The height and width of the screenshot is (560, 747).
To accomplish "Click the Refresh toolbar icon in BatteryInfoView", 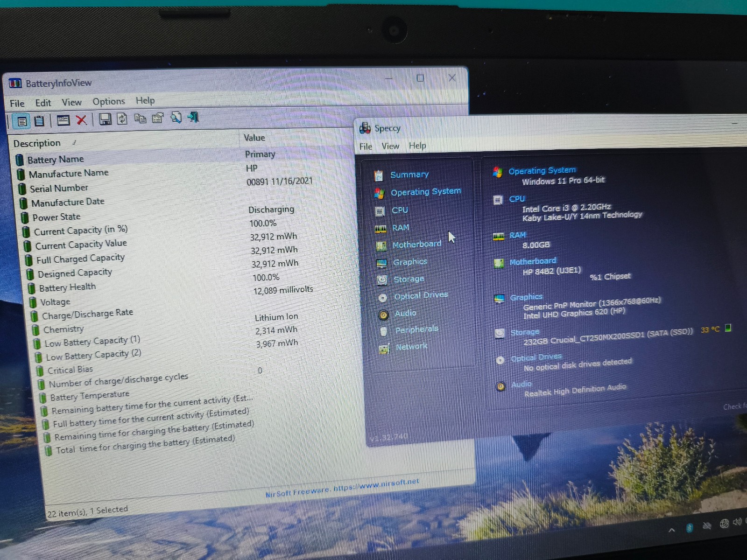I will [x=122, y=119].
